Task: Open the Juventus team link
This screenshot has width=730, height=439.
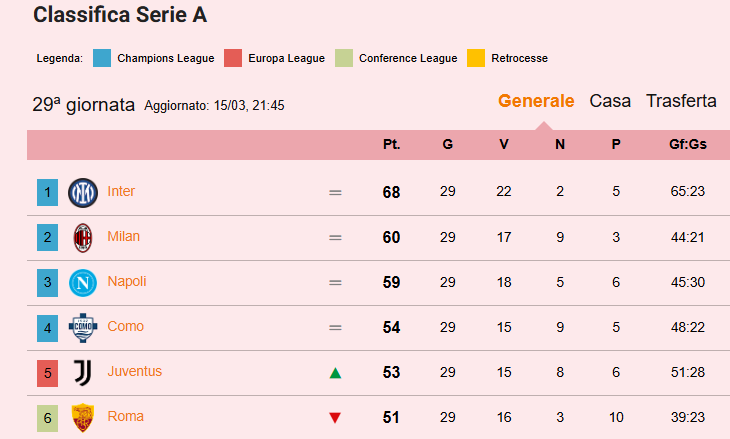Action: click(134, 371)
